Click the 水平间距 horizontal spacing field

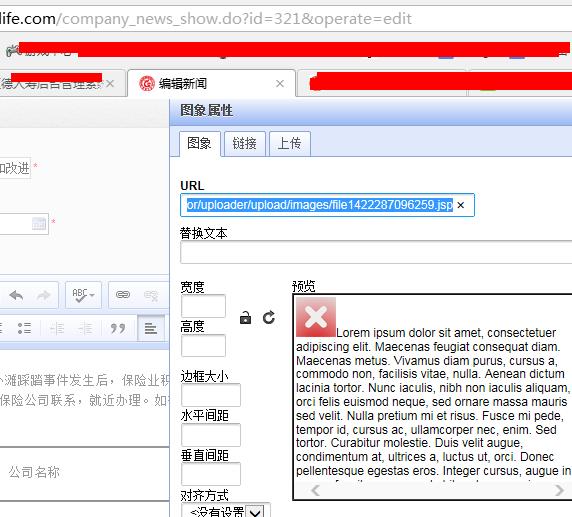(211, 435)
